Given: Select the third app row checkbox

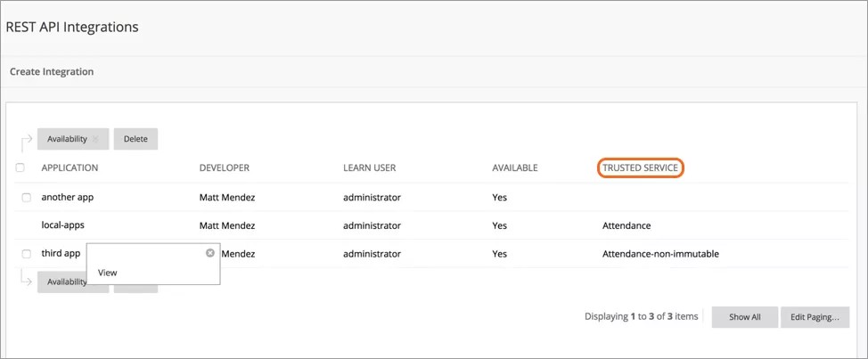Looking at the screenshot, I should point(26,254).
